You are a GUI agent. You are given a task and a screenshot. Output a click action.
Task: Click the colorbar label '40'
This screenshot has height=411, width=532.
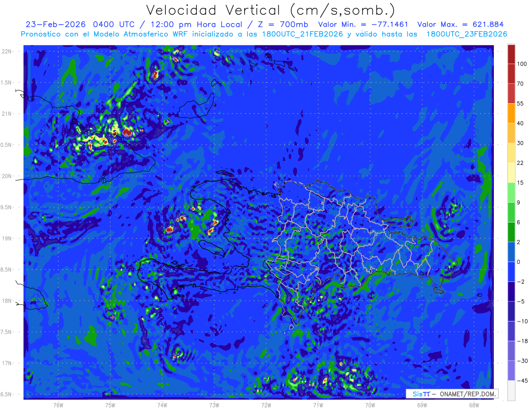pos(520,123)
